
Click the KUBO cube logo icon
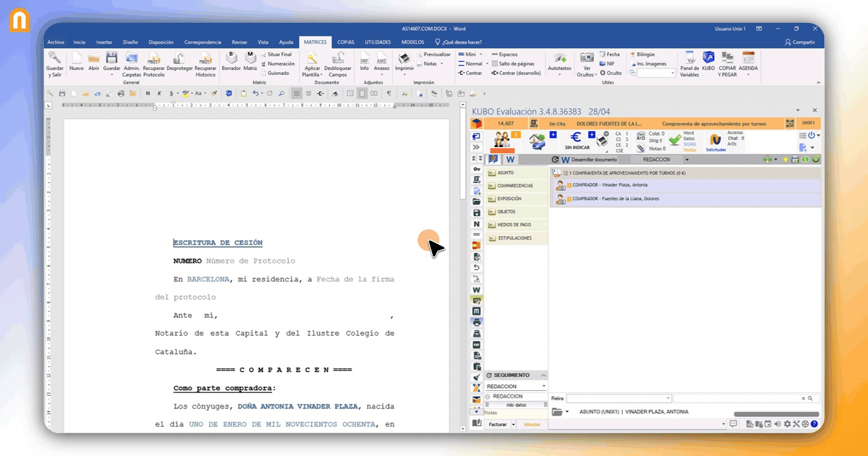(476, 123)
